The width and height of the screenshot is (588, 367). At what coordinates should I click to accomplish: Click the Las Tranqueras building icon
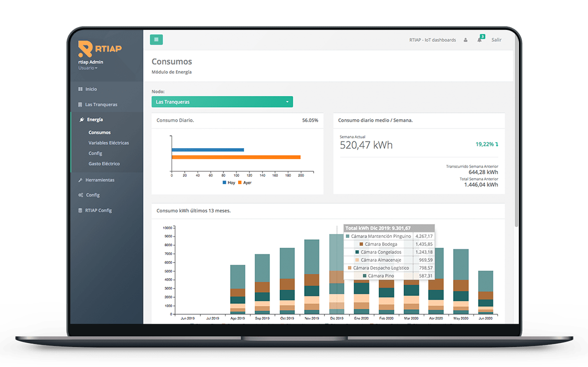(x=80, y=105)
